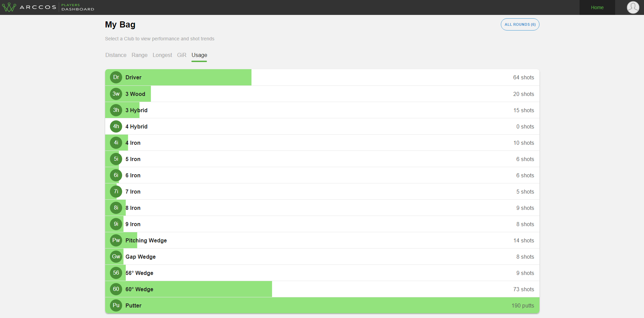Image resolution: width=644 pixels, height=318 pixels.
Task: Click the '10 shots' value
Action: coord(524,143)
